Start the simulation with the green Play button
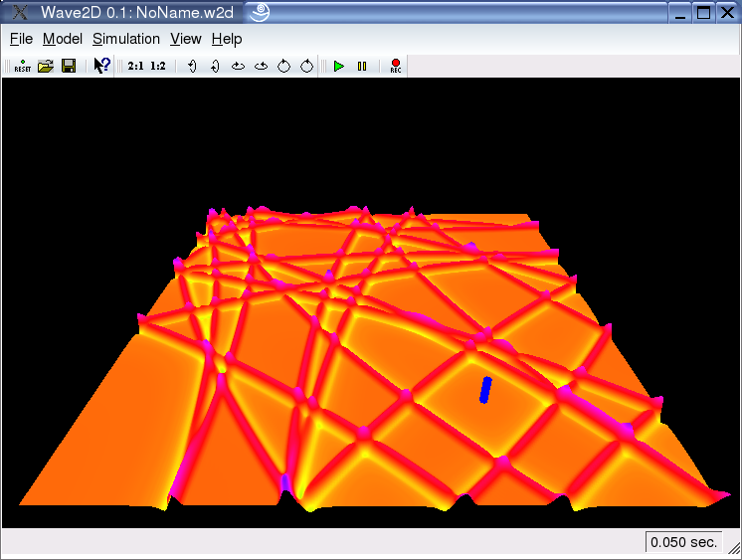The width and height of the screenshot is (742, 560). pyautogui.click(x=339, y=67)
